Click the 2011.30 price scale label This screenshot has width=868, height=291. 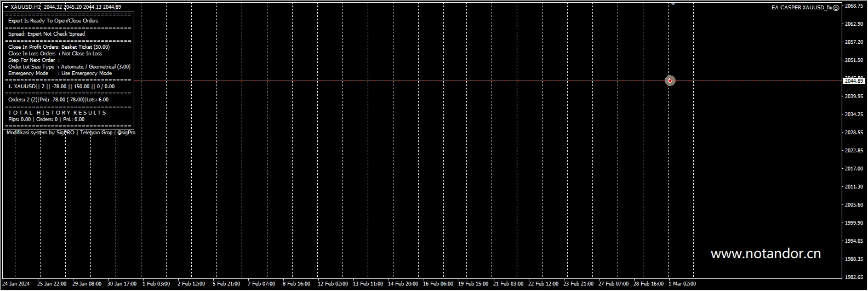point(854,187)
